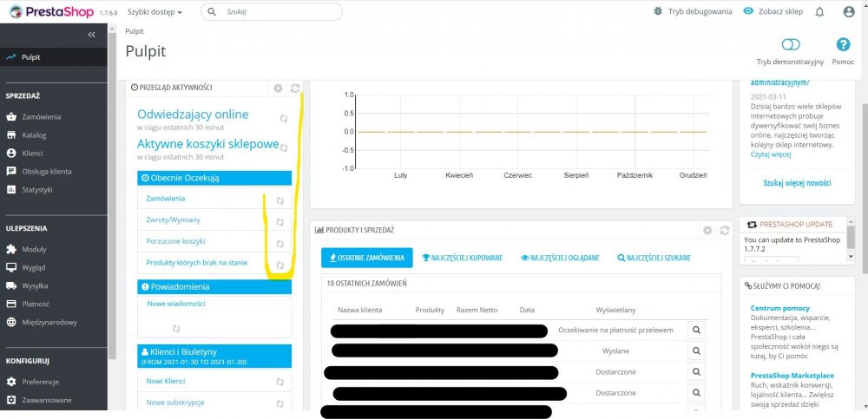
Task: Click the Zobacz sklep link
Action: click(773, 11)
